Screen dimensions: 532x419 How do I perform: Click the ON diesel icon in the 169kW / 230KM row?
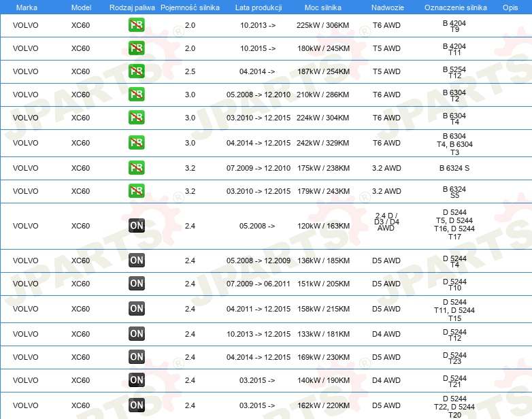pyautogui.click(x=137, y=356)
